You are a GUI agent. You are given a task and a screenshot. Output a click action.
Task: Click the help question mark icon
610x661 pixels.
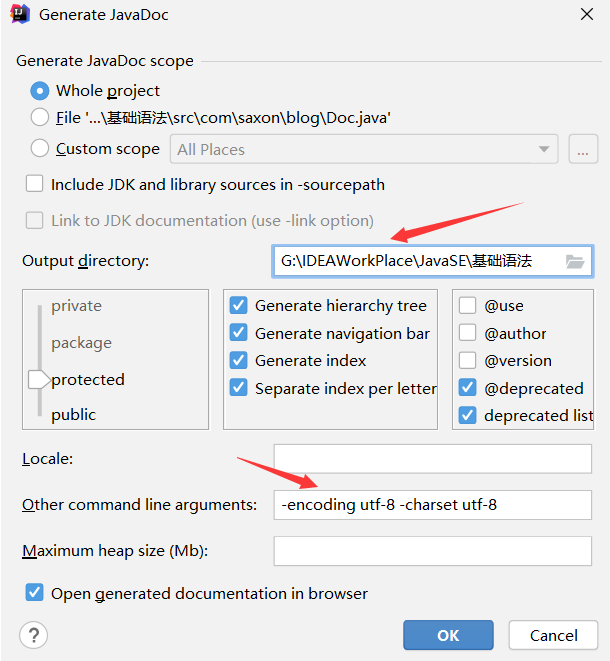pyautogui.click(x=34, y=635)
